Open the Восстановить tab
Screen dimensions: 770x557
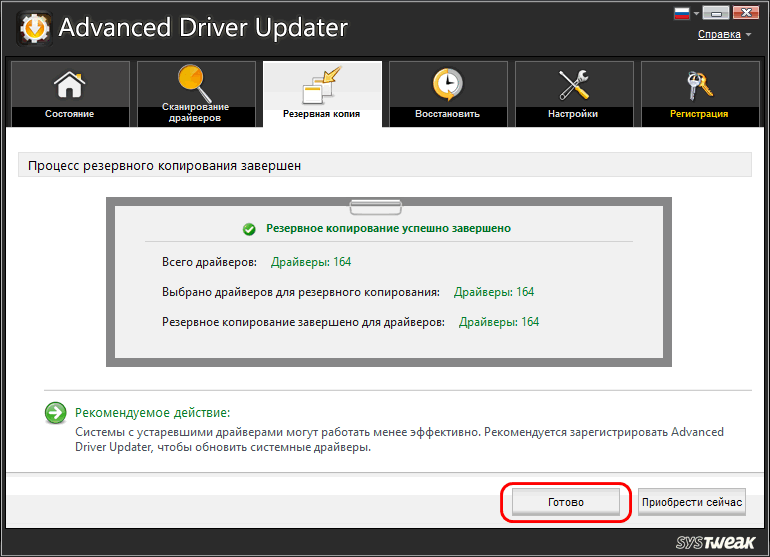click(x=448, y=93)
